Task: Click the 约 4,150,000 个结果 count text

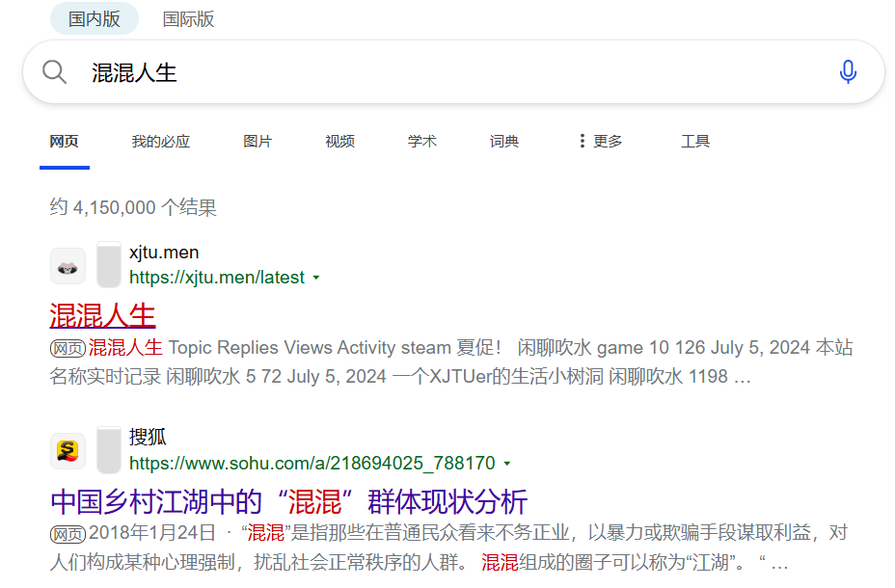Action: (x=133, y=207)
